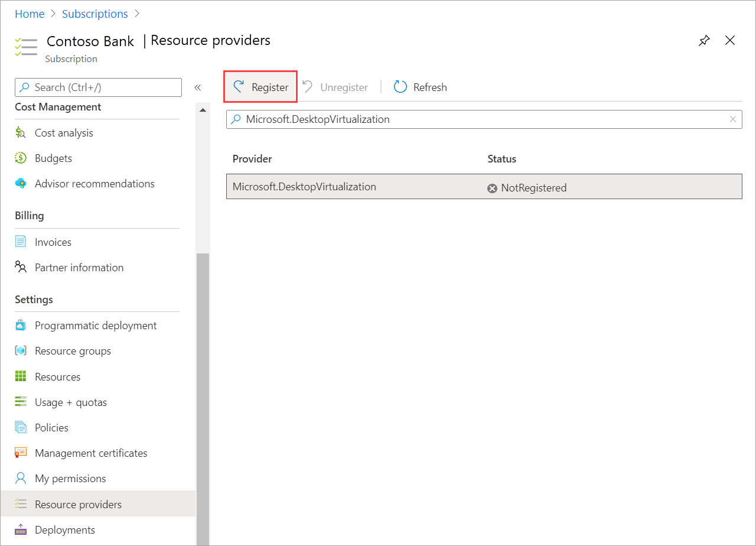Click the Policies icon
This screenshot has height=546, width=756.
click(x=21, y=427)
